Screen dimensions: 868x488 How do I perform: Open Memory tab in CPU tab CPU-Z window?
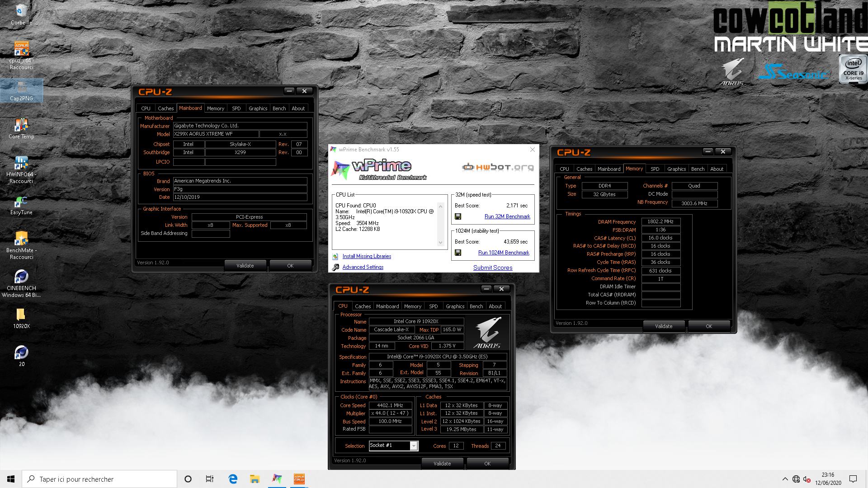[412, 306]
